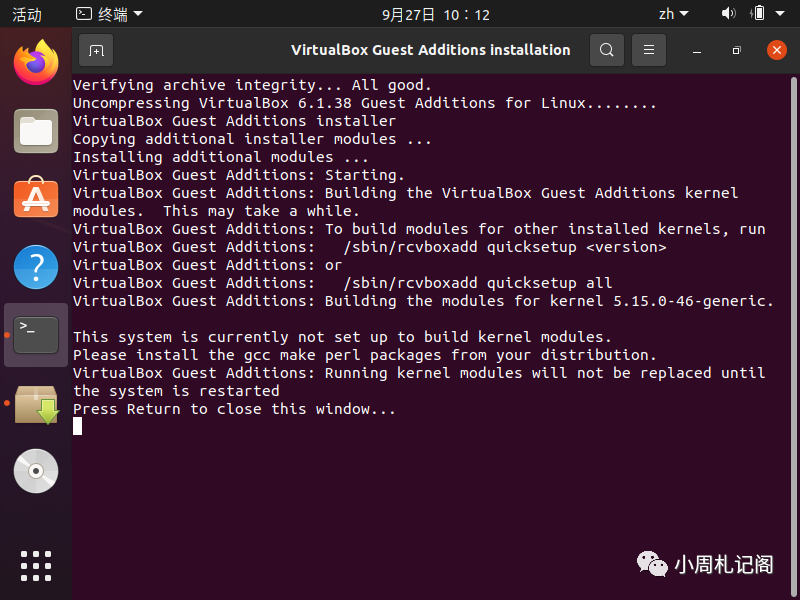
Task: Click 'Uncompressing VirtualBox 6.1.38' line
Action: click(x=365, y=103)
